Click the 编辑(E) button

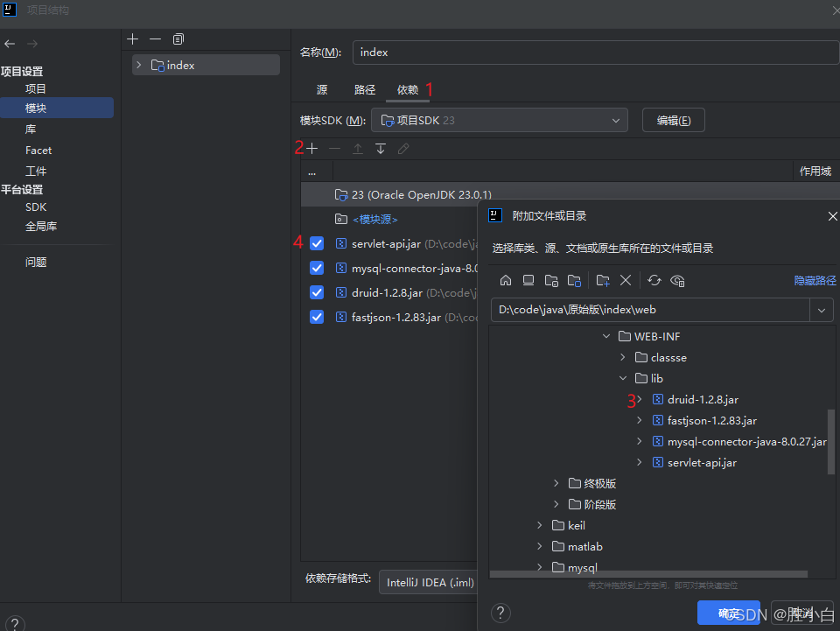pyautogui.click(x=674, y=121)
